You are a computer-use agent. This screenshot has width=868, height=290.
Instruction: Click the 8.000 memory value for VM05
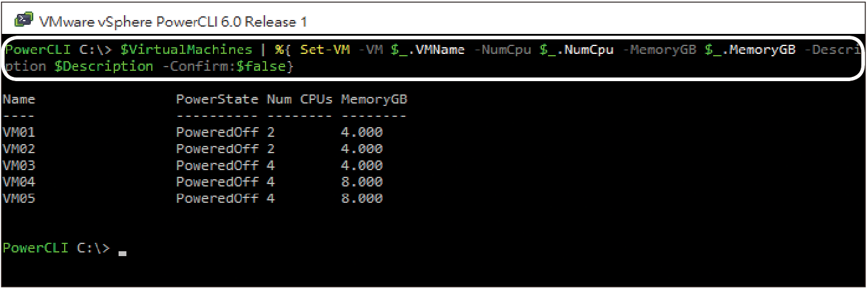[362, 198]
